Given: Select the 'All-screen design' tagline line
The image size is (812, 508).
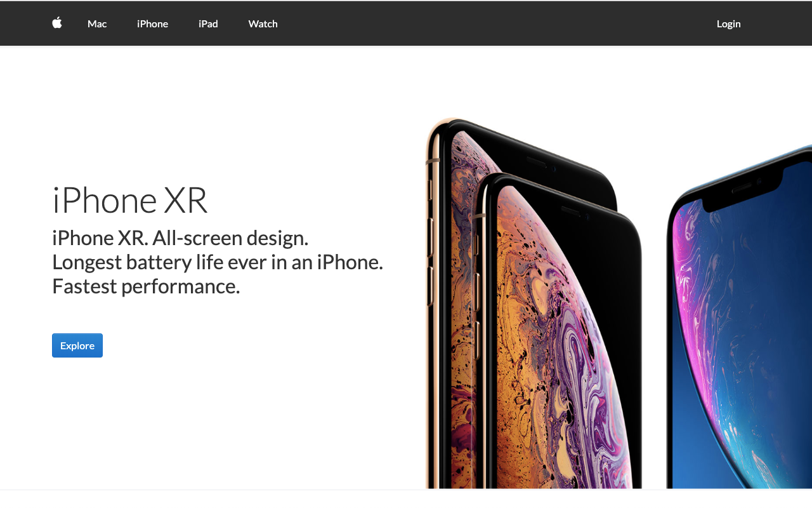Looking at the screenshot, I should click(x=180, y=238).
